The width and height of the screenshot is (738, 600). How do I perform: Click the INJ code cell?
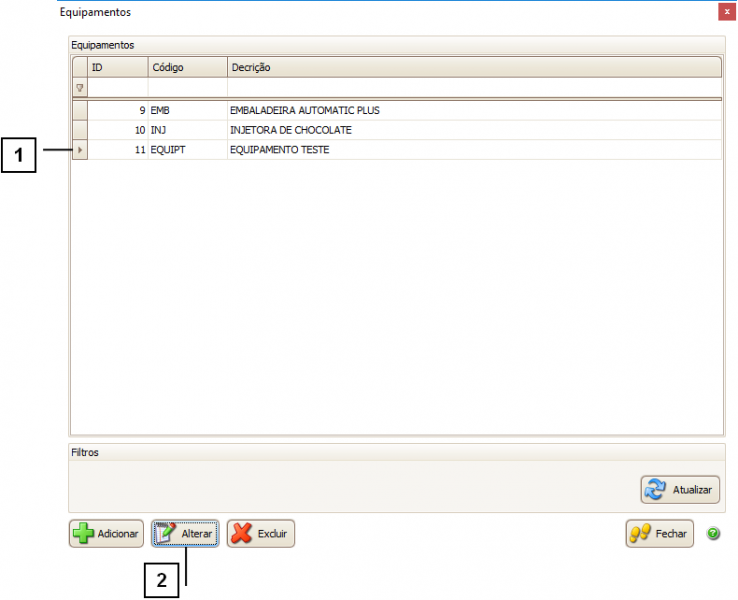coord(187,130)
